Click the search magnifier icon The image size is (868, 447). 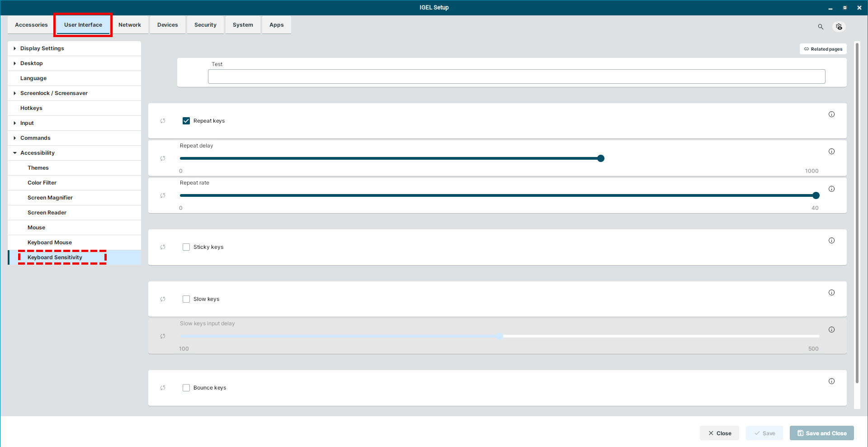click(821, 27)
